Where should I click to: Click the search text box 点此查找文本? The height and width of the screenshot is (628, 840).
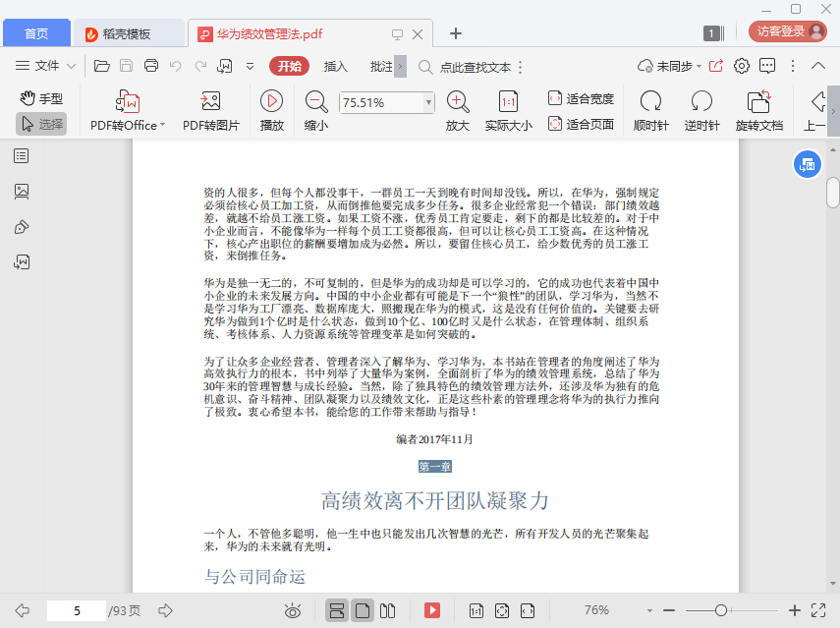(476, 67)
